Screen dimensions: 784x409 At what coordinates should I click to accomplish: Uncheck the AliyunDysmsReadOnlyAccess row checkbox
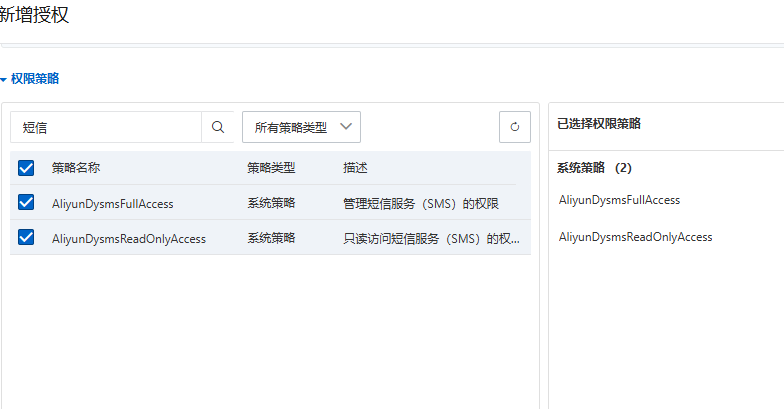point(26,238)
